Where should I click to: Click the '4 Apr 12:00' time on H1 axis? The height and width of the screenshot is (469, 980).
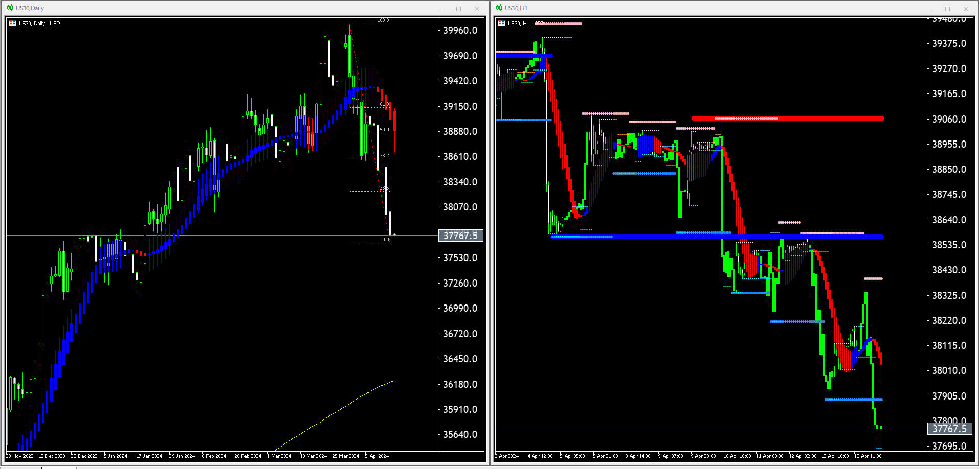pos(540,456)
